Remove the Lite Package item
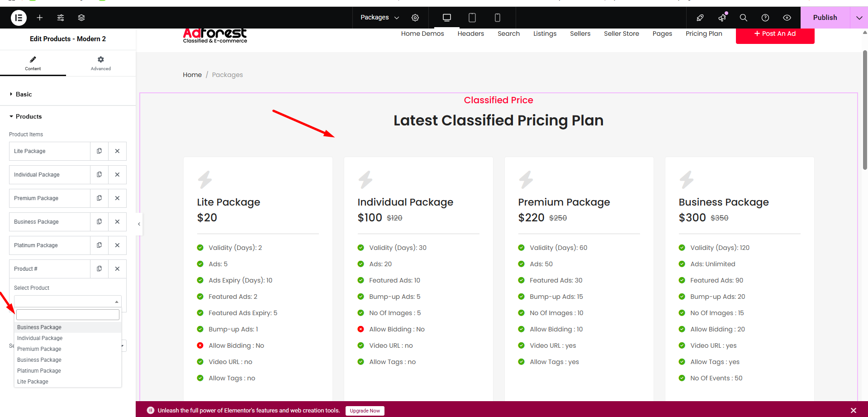This screenshot has height=417, width=868. tap(117, 151)
